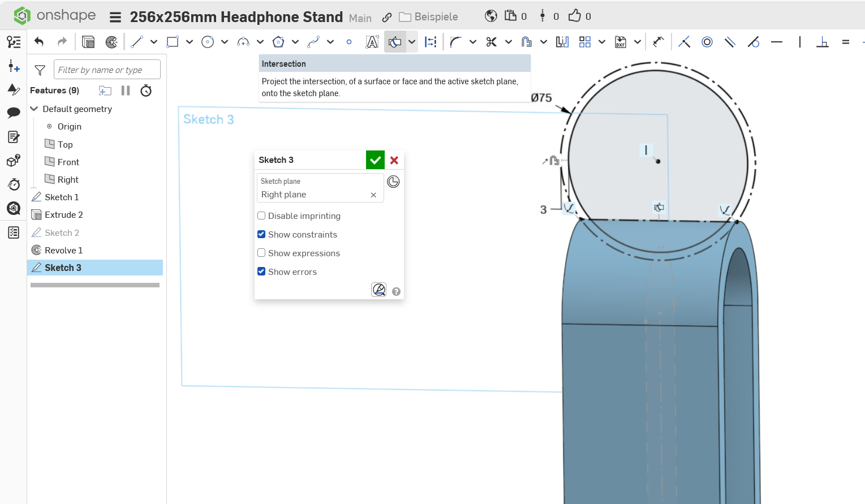This screenshot has height=504, width=865.
Task: Enable Show expressions checkbox
Action: click(261, 253)
